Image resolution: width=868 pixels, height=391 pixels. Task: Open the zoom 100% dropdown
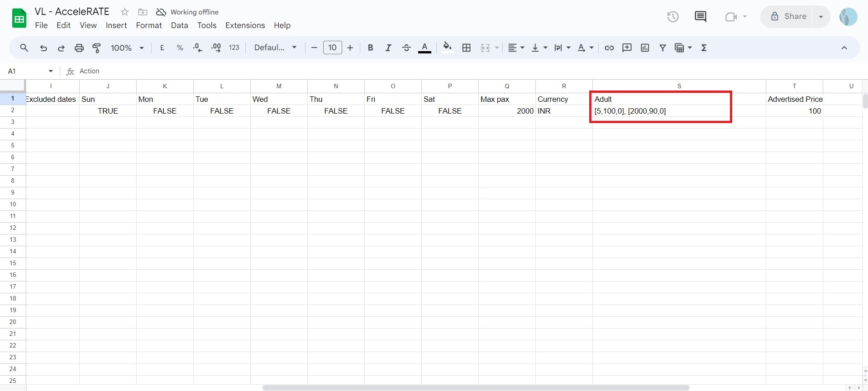point(127,48)
